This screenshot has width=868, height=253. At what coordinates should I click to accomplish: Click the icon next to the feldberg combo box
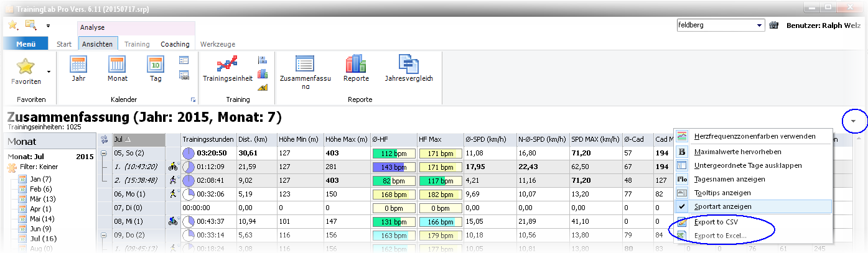(774, 25)
